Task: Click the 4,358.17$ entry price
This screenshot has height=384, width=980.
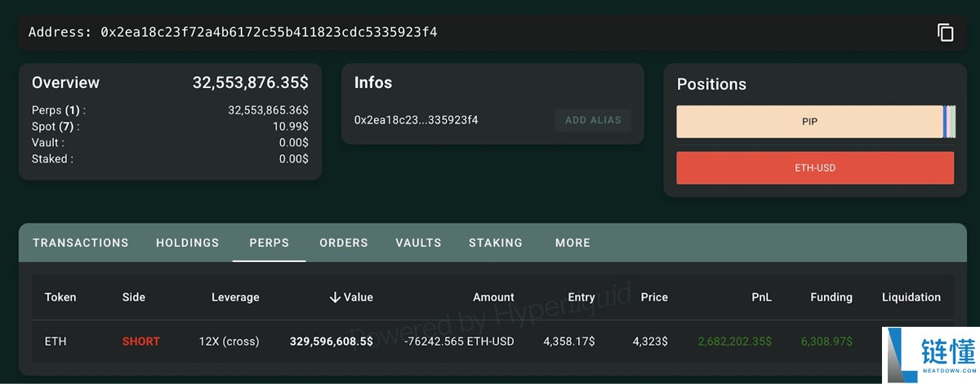Action: pyautogui.click(x=569, y=342)
